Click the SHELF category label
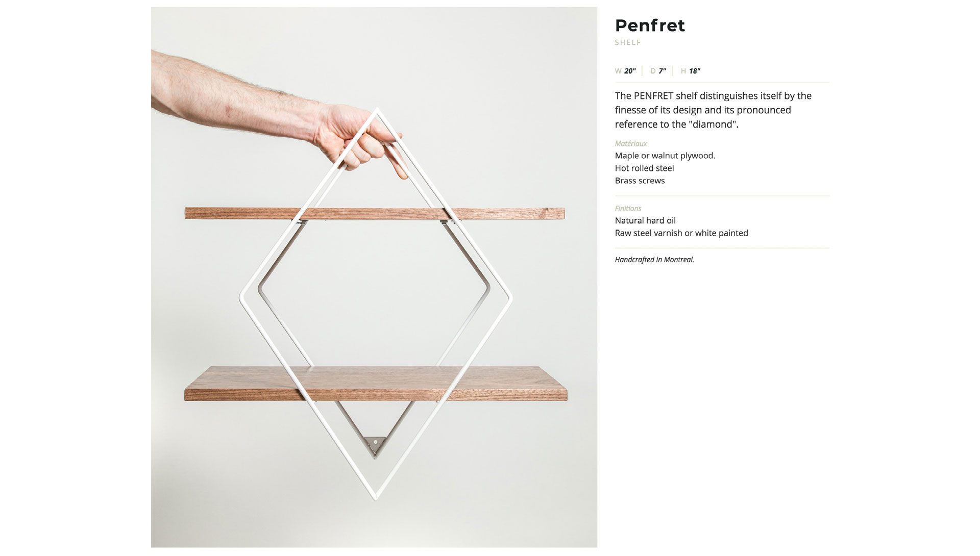 pyautogui.click(x=628, y=43)
